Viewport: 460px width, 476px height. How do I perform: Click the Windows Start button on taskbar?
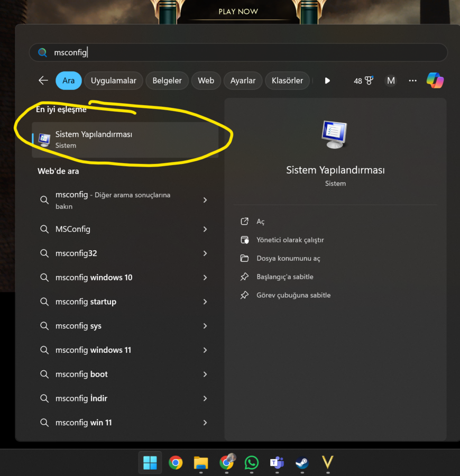pos(150,463)
